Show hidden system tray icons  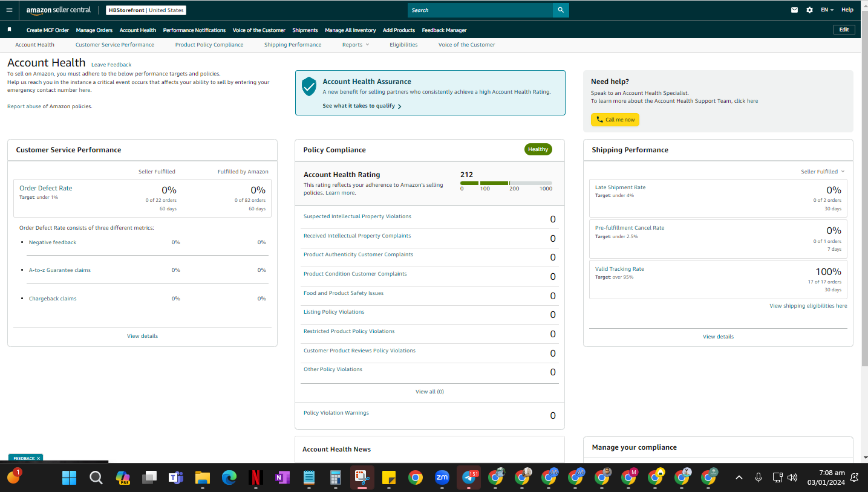pyautogui.click(x=739, y=477)
